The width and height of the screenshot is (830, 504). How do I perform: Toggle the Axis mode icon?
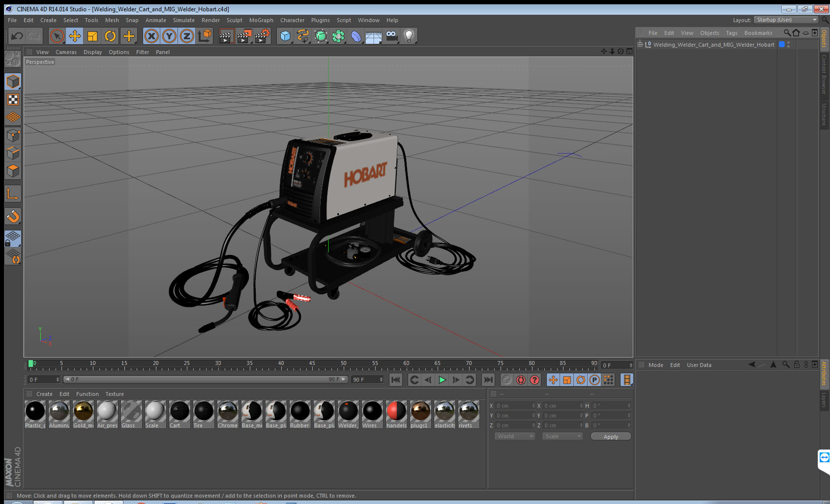[x=13, y=194]
